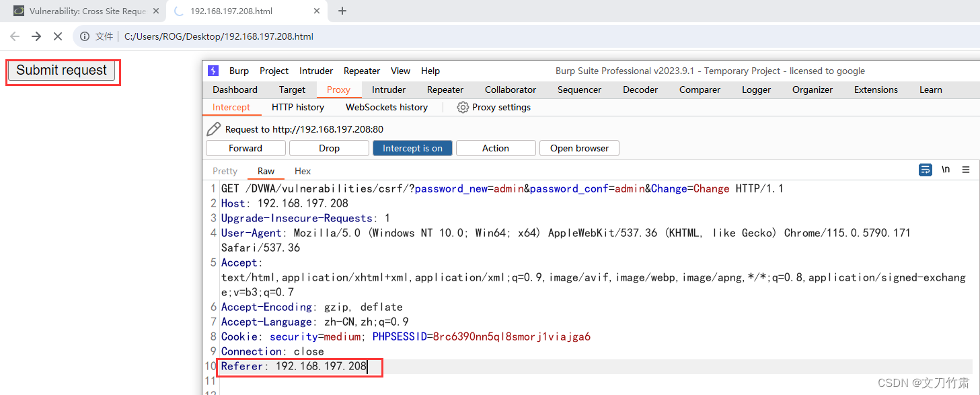This screenshot has height=395, width=980.
Task: Click the Open browser button
Action: (x=579, y=147)
